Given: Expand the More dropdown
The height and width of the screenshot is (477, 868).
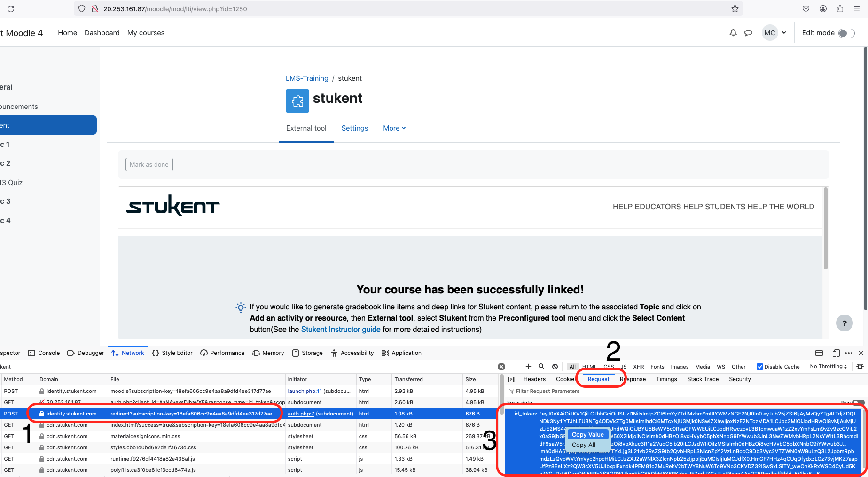Looking at the screenshot, I should coord(394,128).
